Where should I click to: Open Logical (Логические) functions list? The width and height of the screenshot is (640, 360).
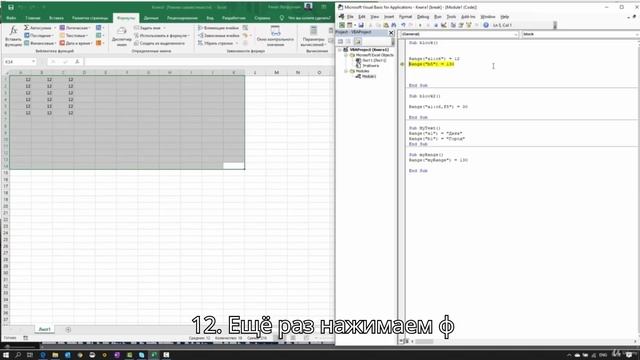(76, 28)
